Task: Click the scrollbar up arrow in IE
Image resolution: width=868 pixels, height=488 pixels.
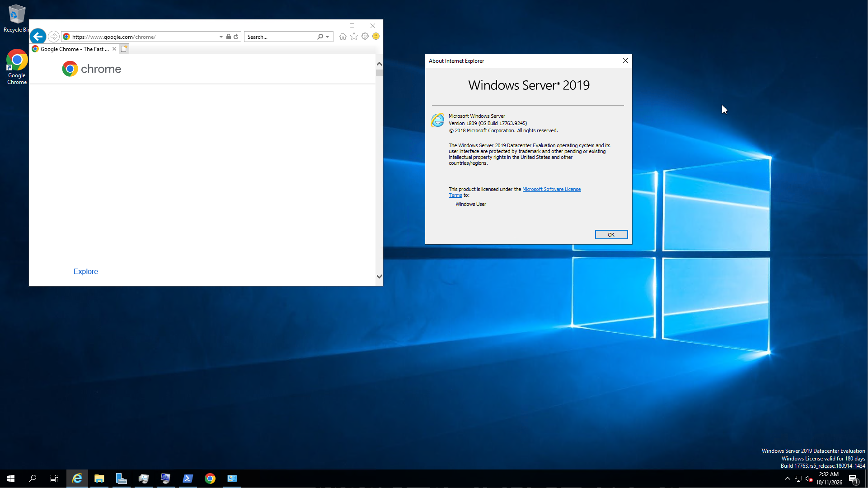Action: [x=379, y=64]
